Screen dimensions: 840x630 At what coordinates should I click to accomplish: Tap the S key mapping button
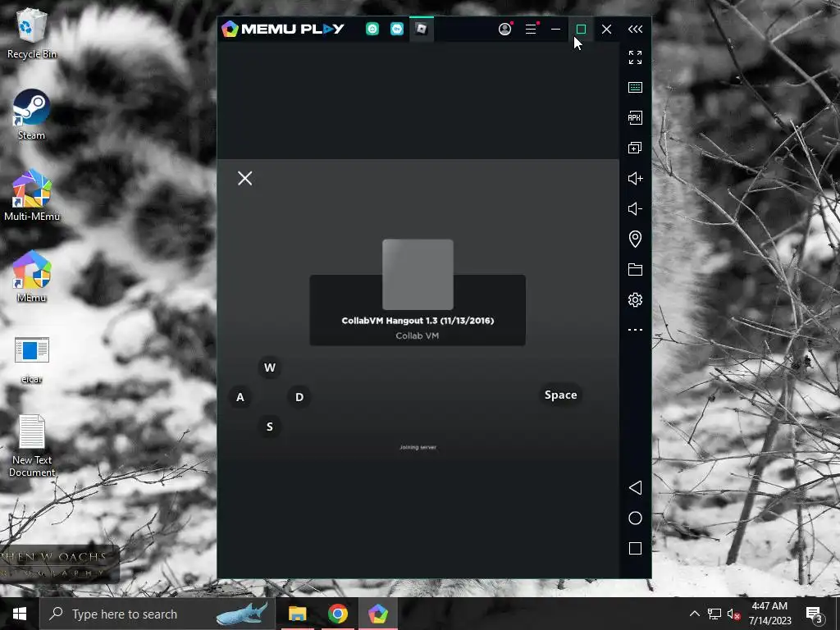click(269, 427)
